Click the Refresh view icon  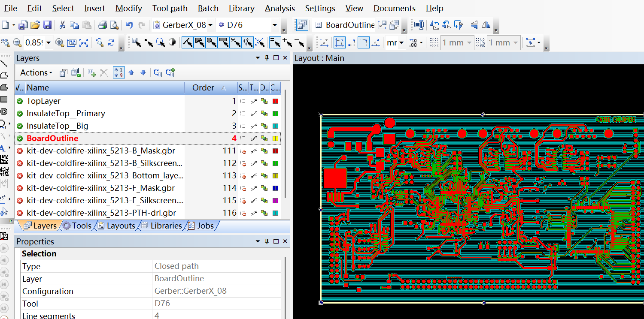coord(111,42)
